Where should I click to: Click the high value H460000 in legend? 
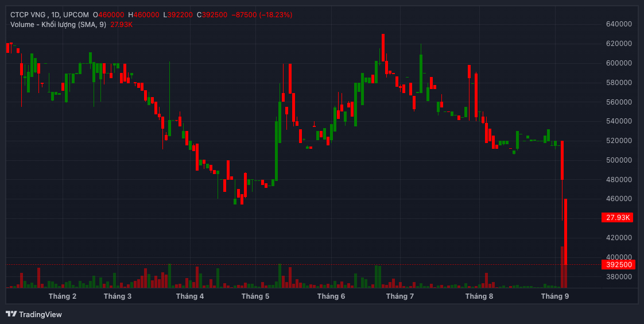click(x=143, y=14)
